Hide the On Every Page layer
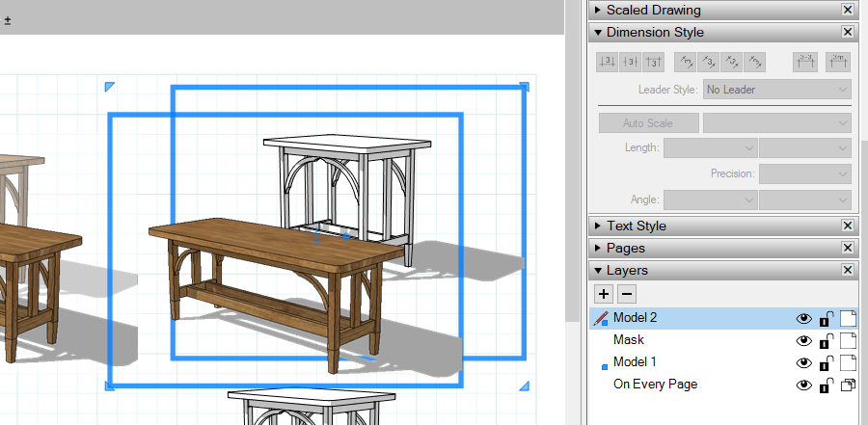Screen dimensions: 868x425 [x=803, y=385]
